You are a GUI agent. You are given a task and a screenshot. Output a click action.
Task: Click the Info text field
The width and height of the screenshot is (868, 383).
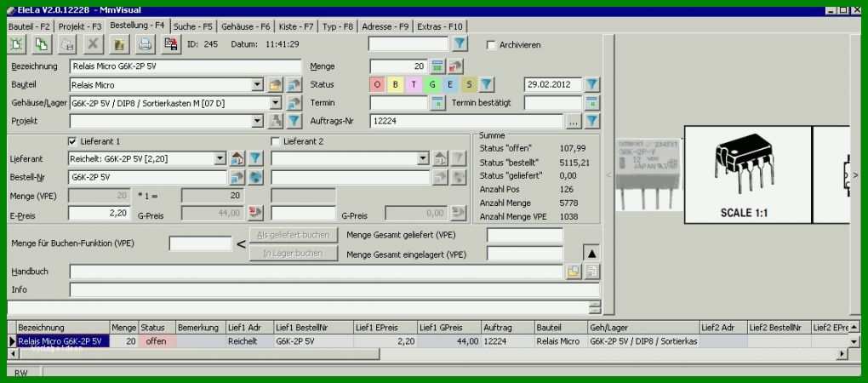[334, 289]
